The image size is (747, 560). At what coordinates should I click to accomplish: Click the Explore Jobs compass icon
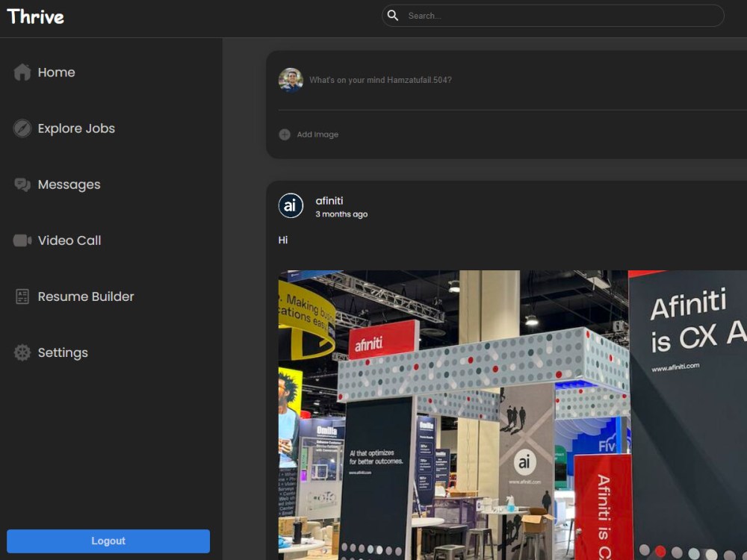(x=22, y=128)
